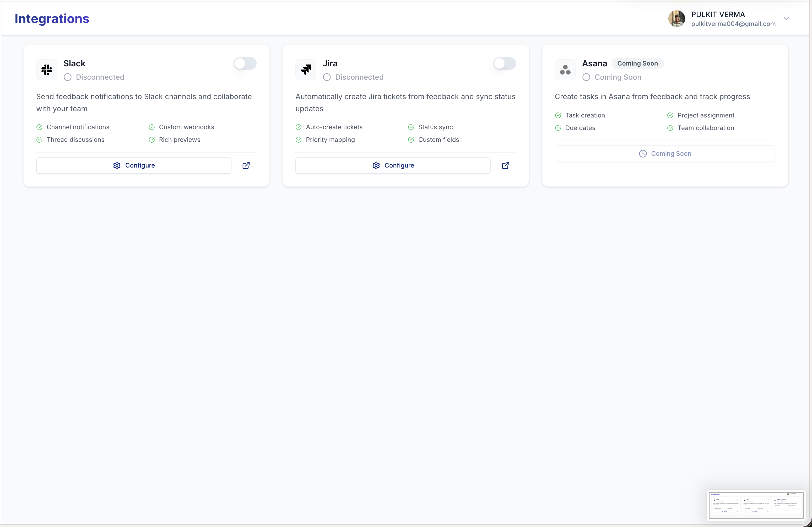The image size is (812, 527).
Task: Click the checkmark beside Auto-create tickets
Action: coord(299,127)
